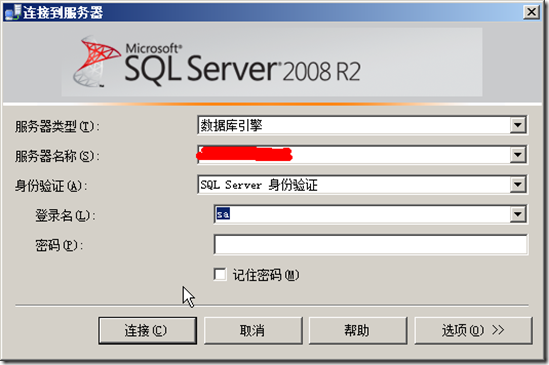
Task: Click the 服务器名称(S) label
Action: 57,156
